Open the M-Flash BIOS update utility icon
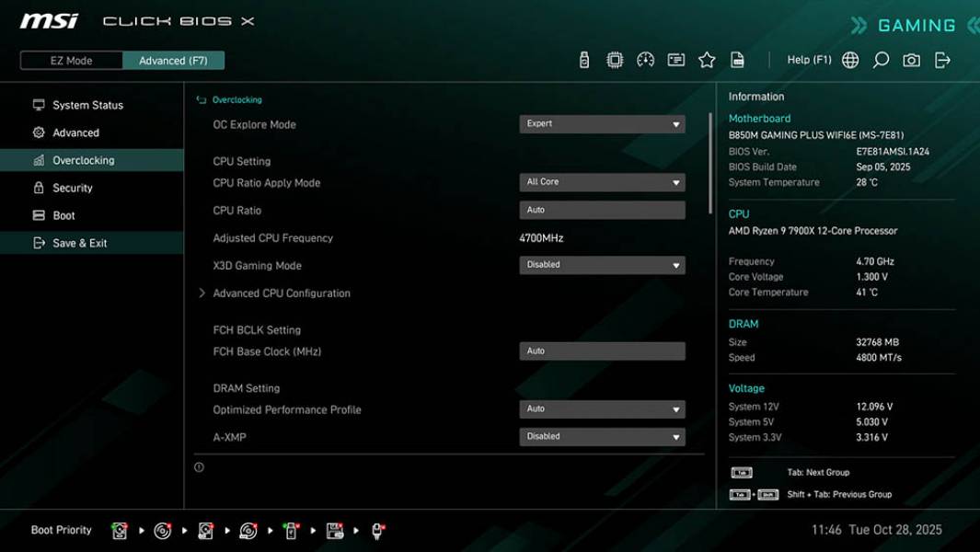 pos(585,59)
